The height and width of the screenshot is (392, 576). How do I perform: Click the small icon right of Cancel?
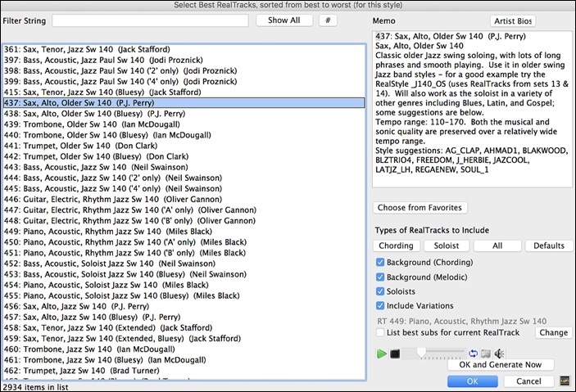click(564, 381)
